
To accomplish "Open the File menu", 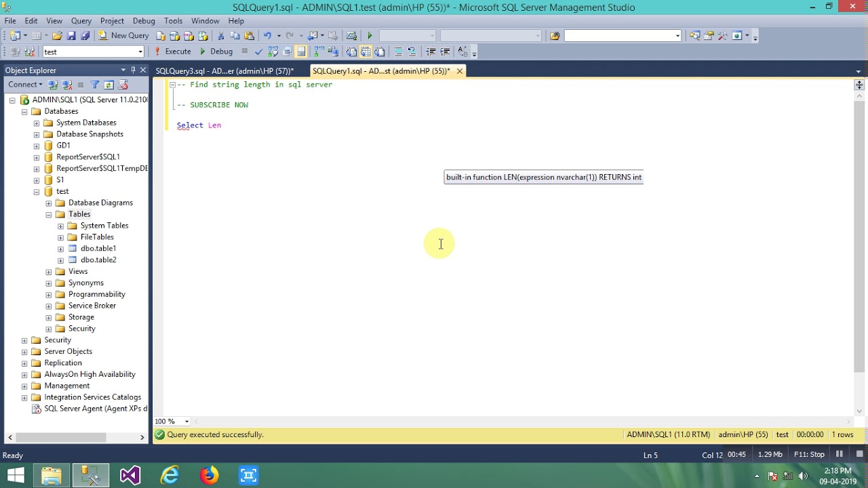I will pyautogui.click(x=10, y=21).
